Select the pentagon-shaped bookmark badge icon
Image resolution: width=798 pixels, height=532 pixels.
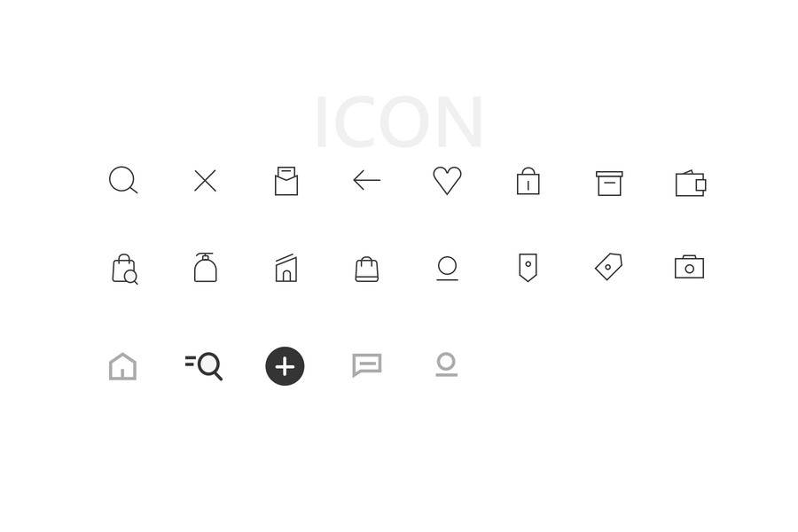click(528, 268)
